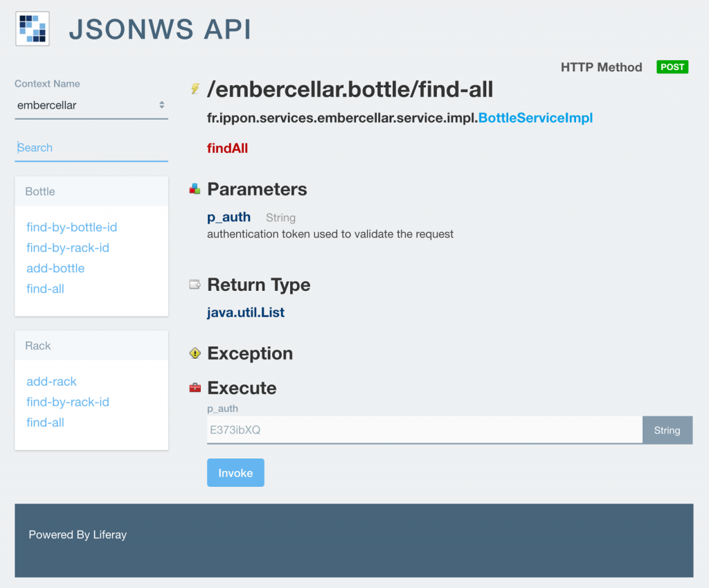Open the Bottle find-by-rack-id method
This screenshot has height=588, width=709.
click(x=68, y=248)
